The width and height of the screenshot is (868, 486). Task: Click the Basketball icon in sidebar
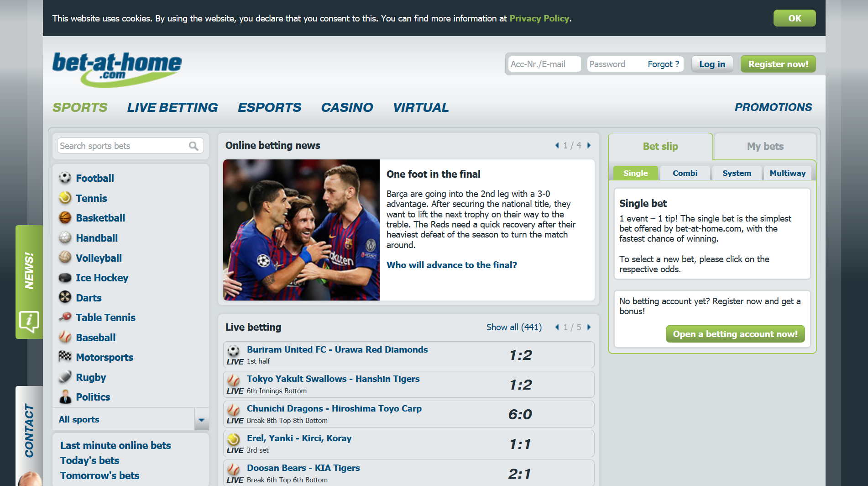coord(65,218)
